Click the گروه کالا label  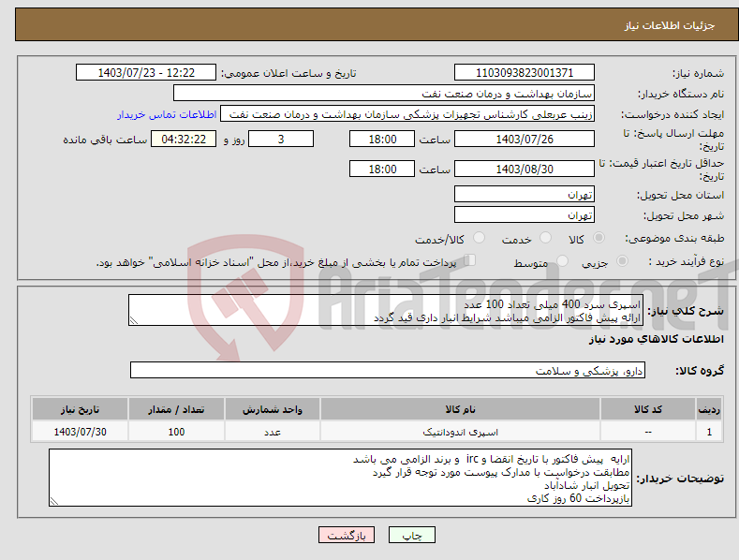(x=700, y=371)
